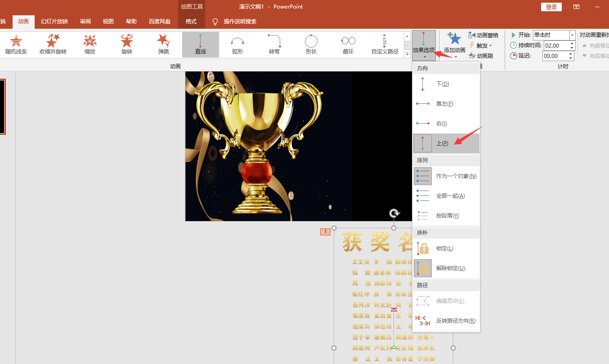The image size is (609, 364).
Task: Choose the 循环 loop motion path
Action: (x=348, y=44)
